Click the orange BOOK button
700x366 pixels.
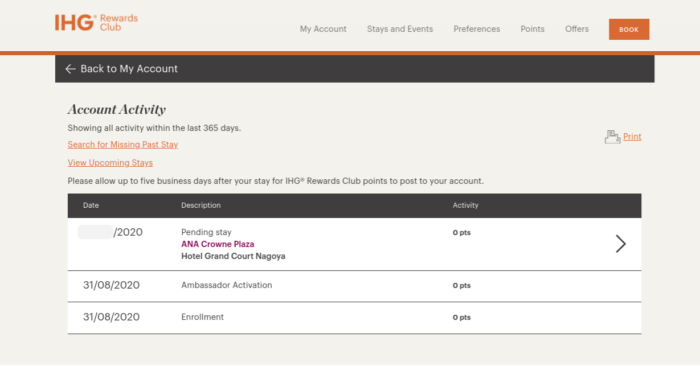click(629, 29)
